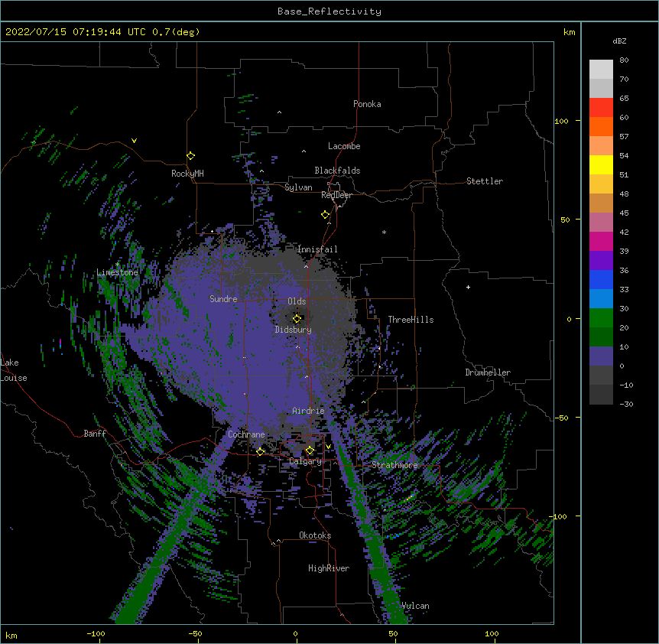Click the -100 tick label on horizontal axis

(x=96, y=633)
